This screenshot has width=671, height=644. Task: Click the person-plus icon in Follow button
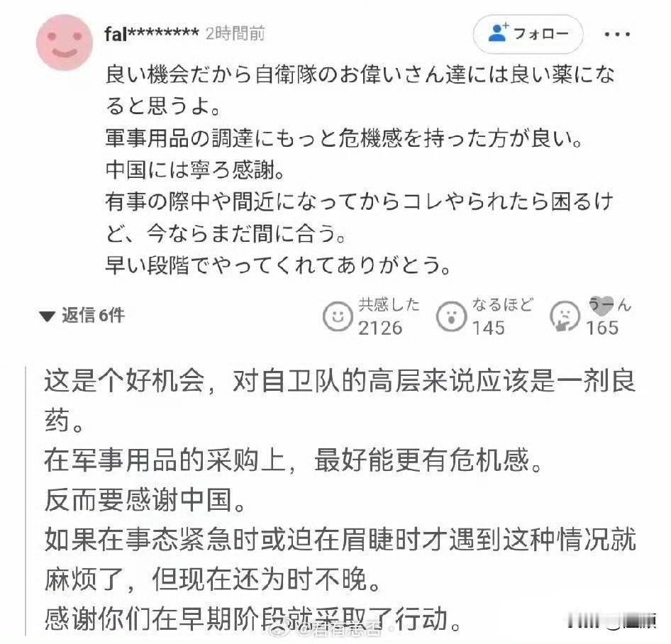(x=498, y=33)
